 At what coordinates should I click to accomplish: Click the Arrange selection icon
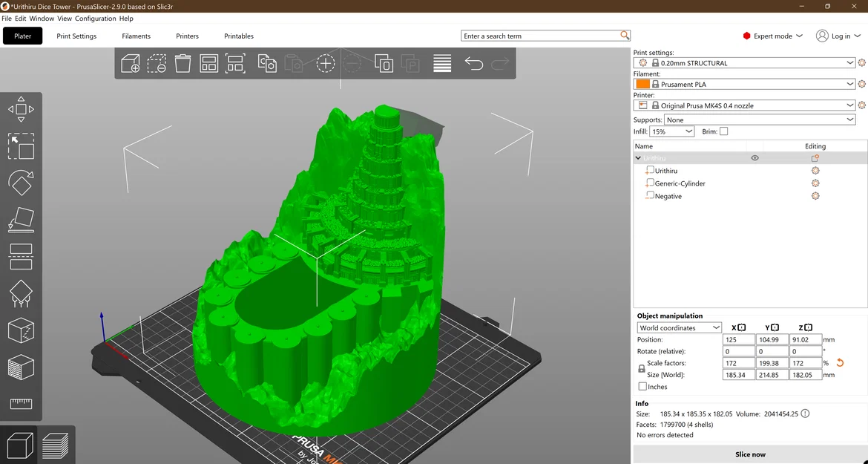(x=235, y=63)
